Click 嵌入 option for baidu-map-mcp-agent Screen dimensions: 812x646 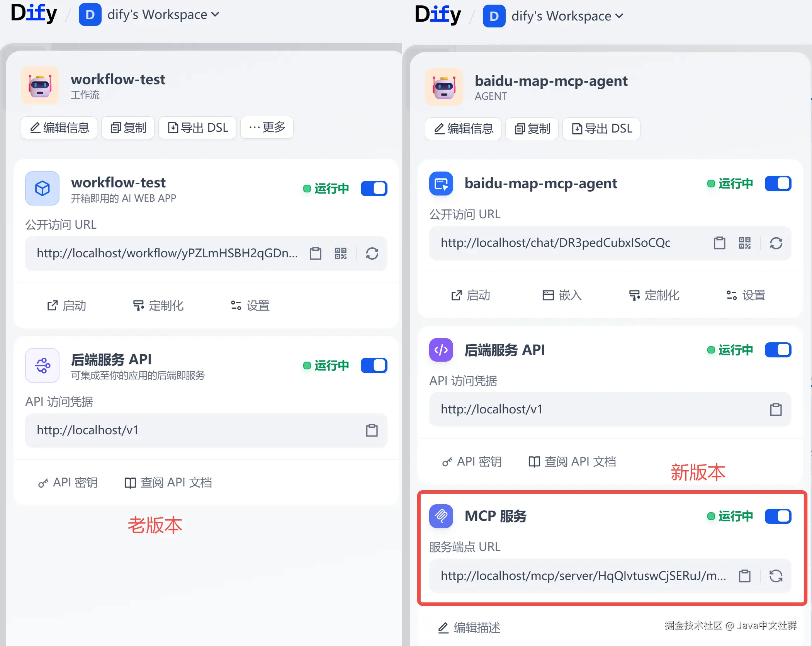click(x=562, y=295)
